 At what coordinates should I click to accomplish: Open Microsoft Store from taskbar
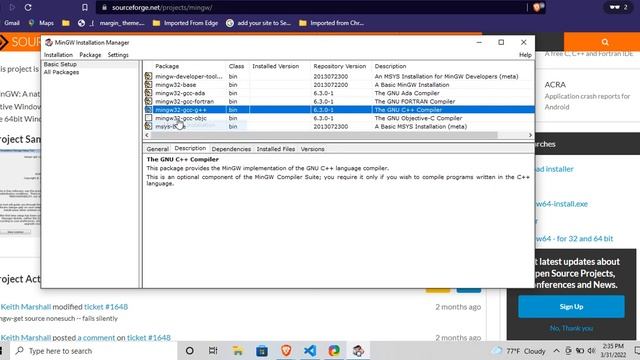pos(262,351)
